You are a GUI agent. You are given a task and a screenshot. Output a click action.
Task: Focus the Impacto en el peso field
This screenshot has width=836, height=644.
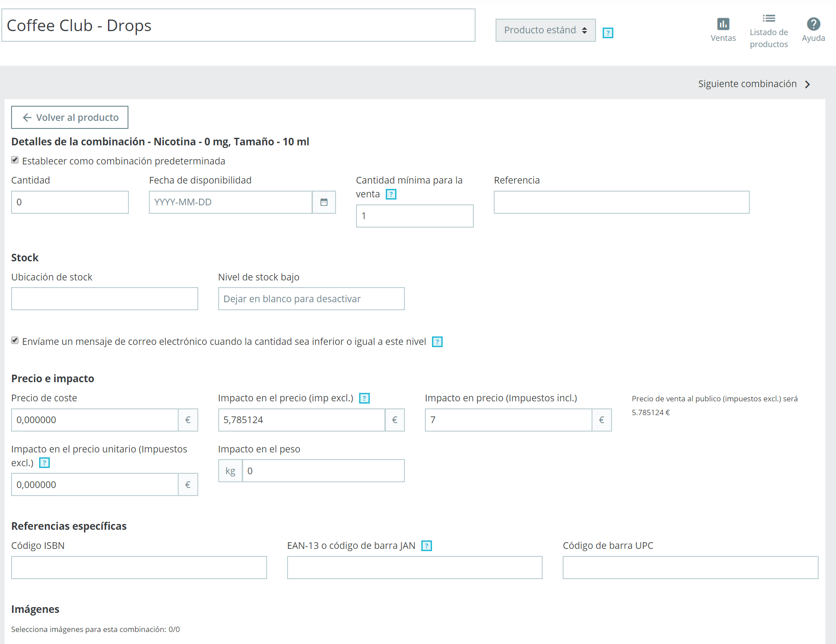pos(323,471)
